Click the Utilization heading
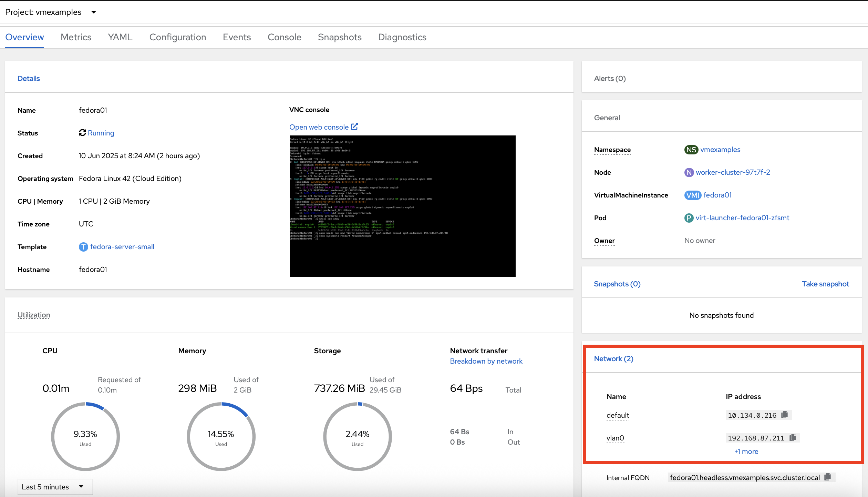This screenshot has height=497, width=868. [x=34, y=315]
